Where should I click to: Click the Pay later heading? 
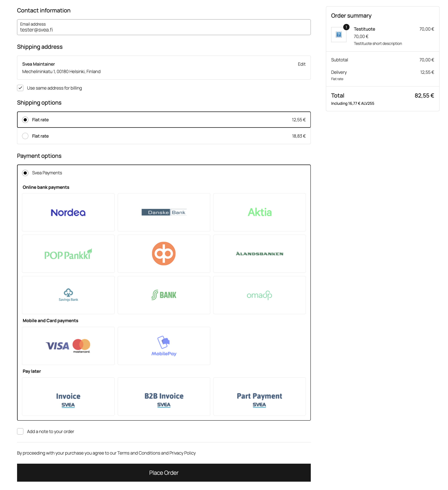[32, 371]
